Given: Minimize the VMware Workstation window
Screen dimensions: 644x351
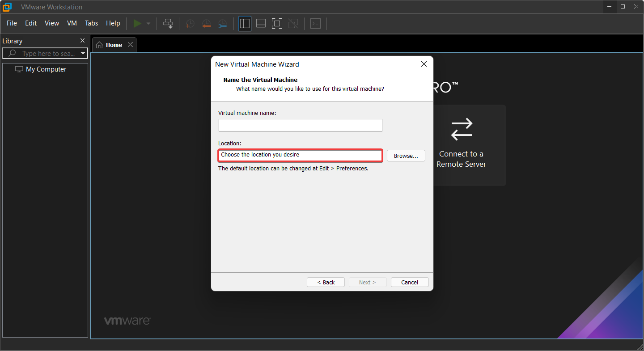Looking at the screenshot, I should pos(610,7).
